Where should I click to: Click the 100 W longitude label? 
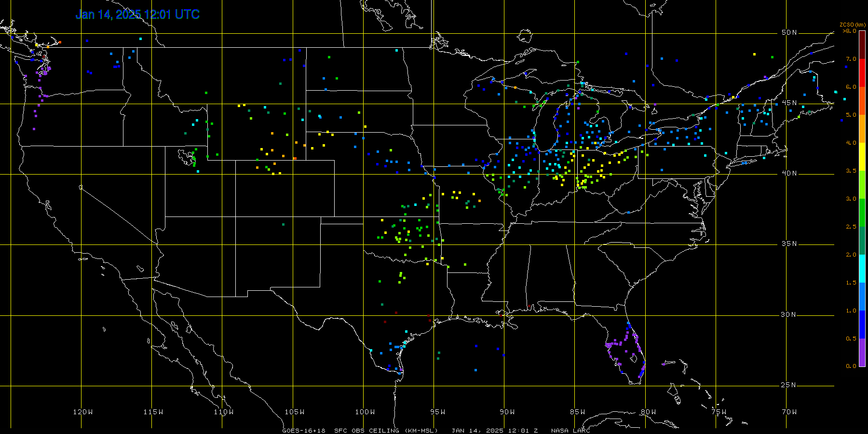tap(365, 412)
